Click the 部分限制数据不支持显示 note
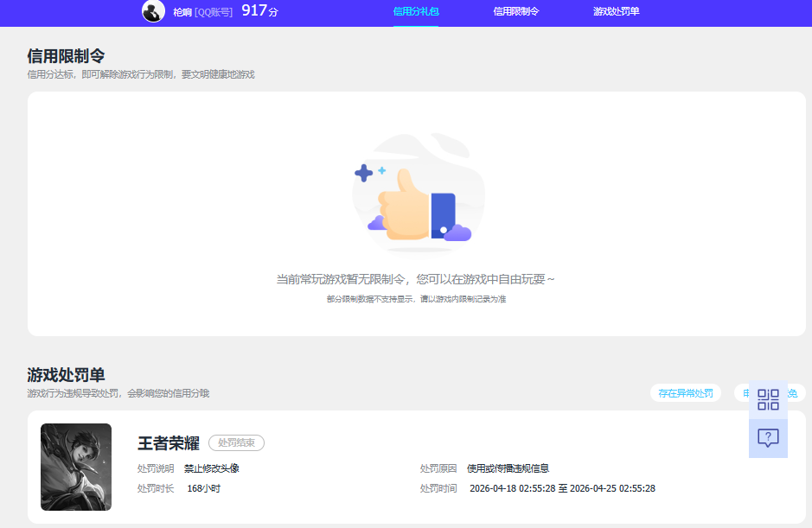Viewport: 812px width, 528px height. (x=416, y=299)
